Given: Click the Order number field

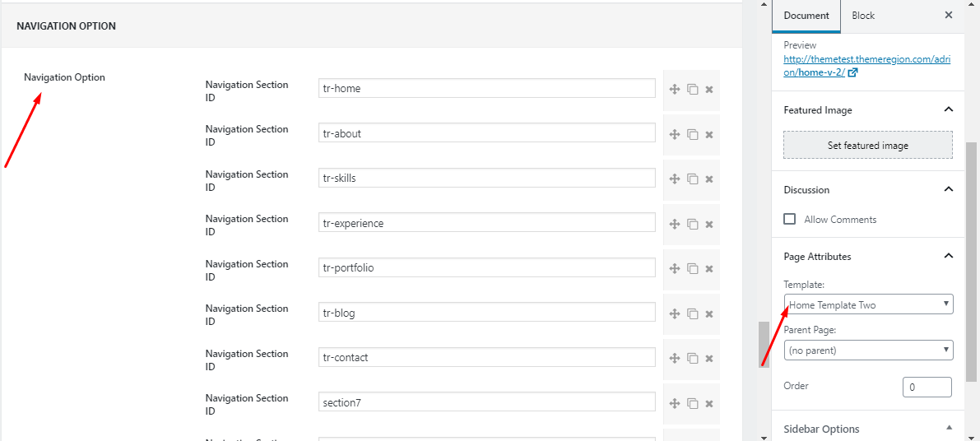Looking at the screenshot, I should 927,387.
